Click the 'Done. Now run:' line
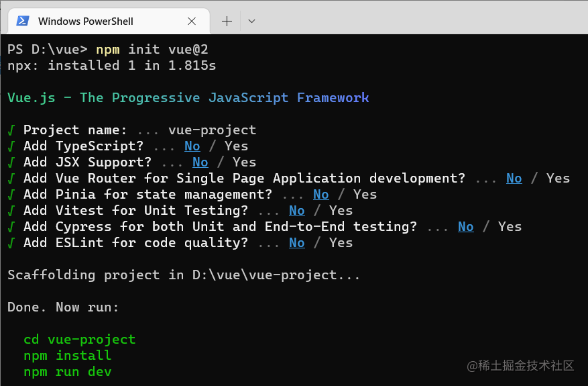The image size is (588, 386). pos(63,307)
